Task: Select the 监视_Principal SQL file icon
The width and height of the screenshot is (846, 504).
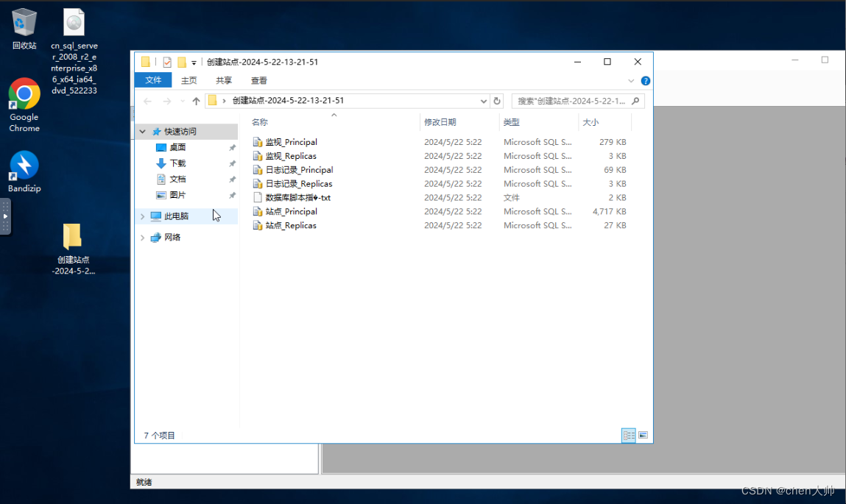Action: click(x=258, y=142)
